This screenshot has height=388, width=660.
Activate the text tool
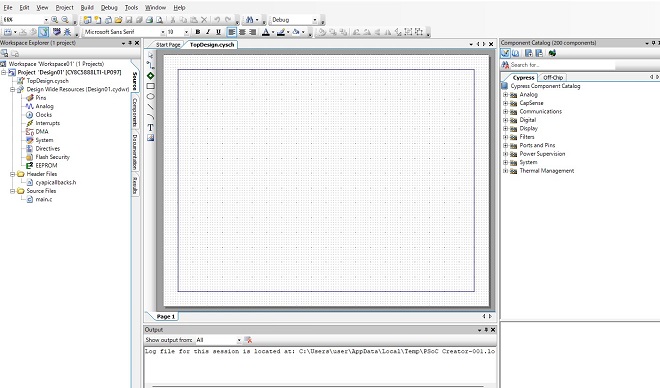click(150, 128)
